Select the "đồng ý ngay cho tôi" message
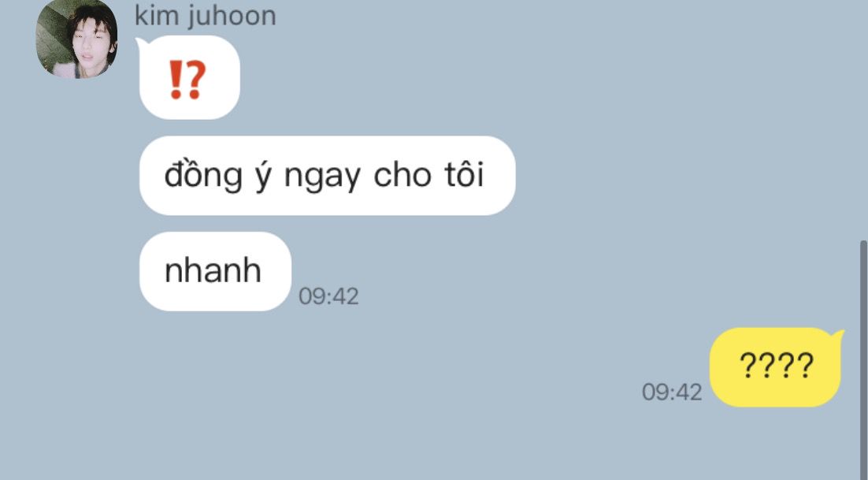The height and width of the screenshot is (480, 868). (327, 176)
